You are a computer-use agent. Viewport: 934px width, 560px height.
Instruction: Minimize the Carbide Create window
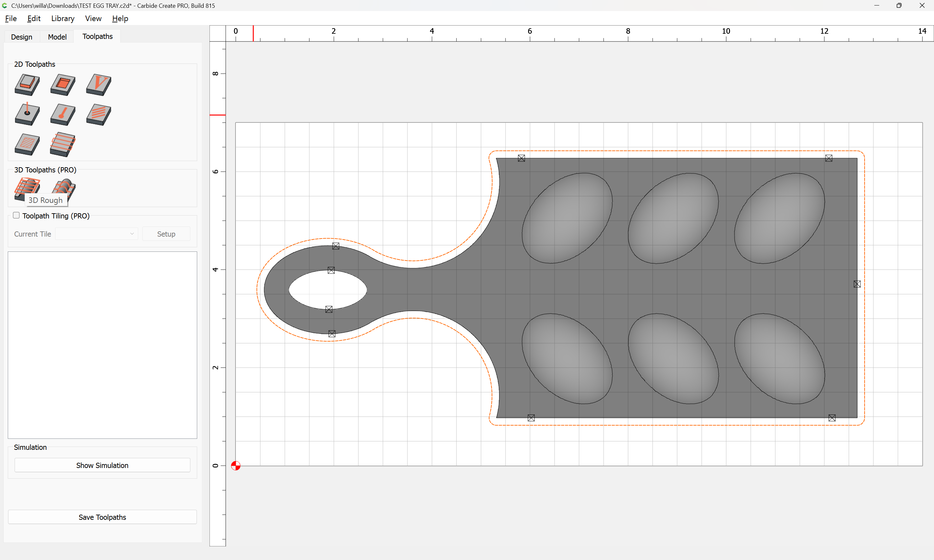(x=876, y=5)
